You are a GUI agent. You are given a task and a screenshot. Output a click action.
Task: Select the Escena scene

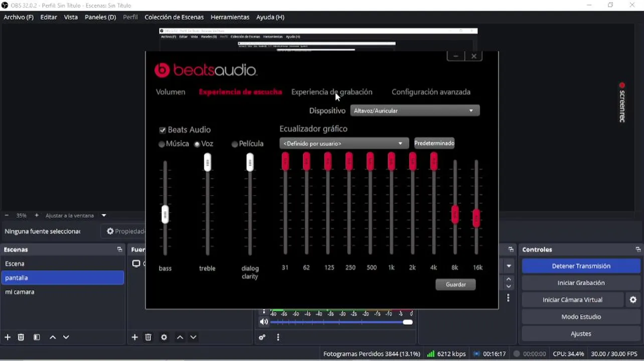tap(62, 264)
